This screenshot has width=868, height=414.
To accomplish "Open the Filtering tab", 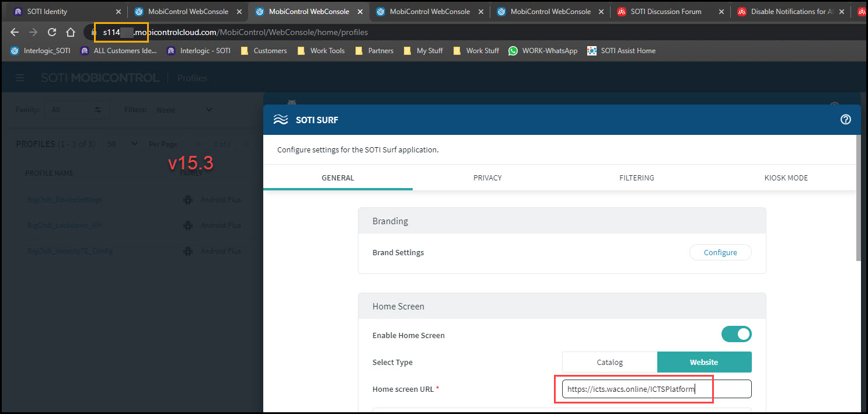I will [x=636, y=178].
